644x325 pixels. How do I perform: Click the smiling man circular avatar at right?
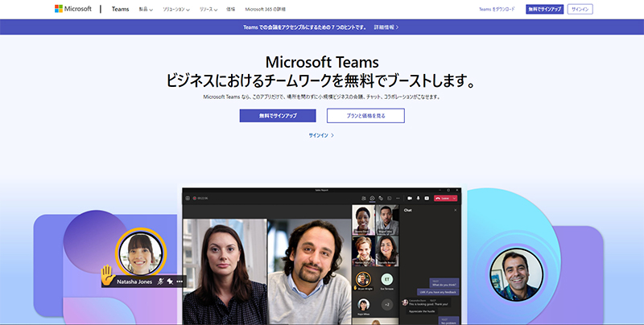click(x=517, y=275)
